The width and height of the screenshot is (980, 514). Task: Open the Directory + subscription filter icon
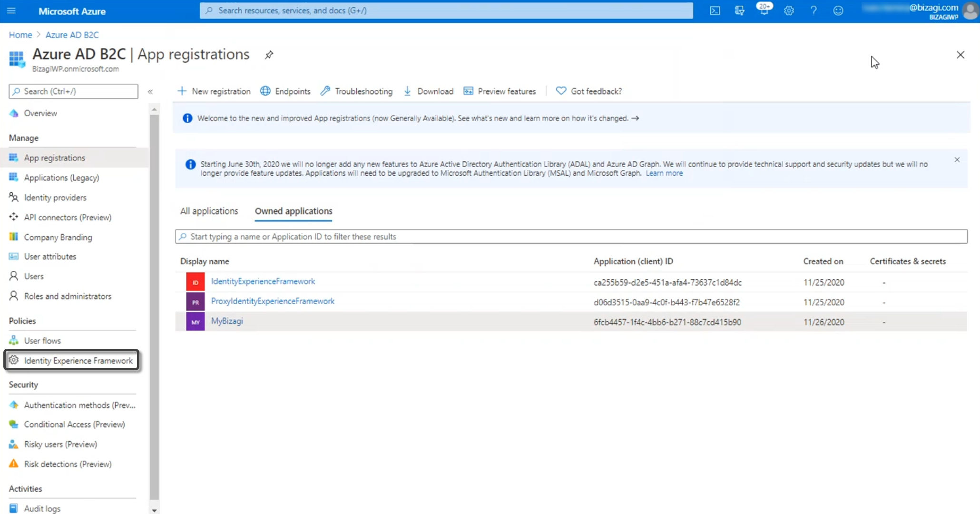(x=739, y=10)
